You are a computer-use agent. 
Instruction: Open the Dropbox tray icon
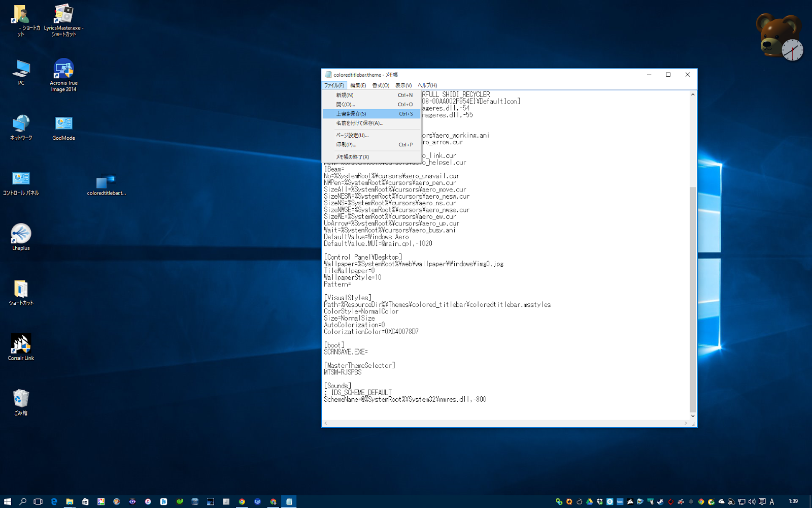point(600,501)
